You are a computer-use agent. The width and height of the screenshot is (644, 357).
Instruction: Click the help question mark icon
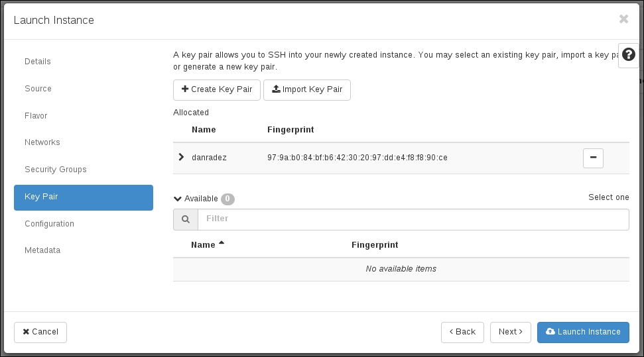(628, 55)
